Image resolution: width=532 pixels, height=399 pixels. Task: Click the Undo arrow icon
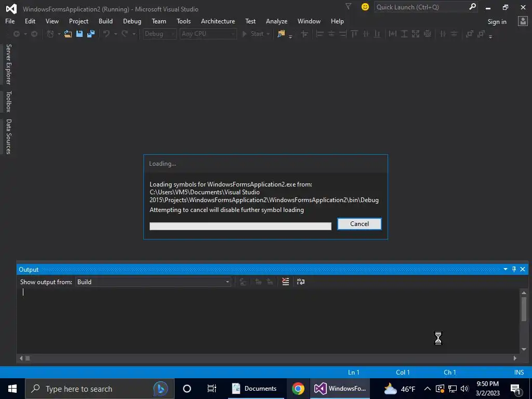tap(107, 34)
